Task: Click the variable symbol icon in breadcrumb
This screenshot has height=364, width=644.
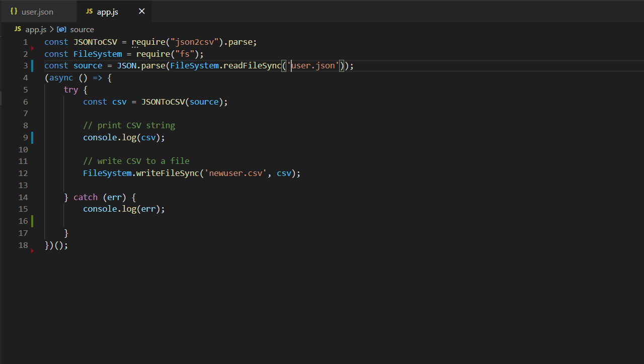Action: pyautogui.click(x=61, y=30)
